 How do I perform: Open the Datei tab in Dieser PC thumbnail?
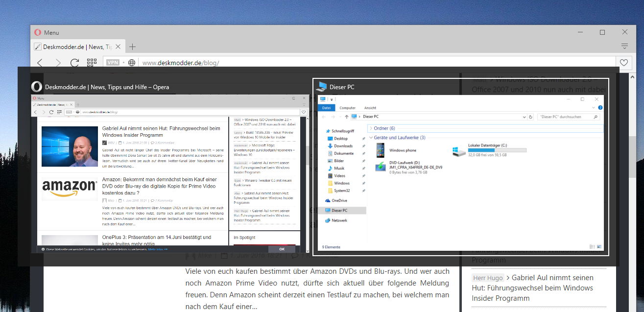[326, 108]
